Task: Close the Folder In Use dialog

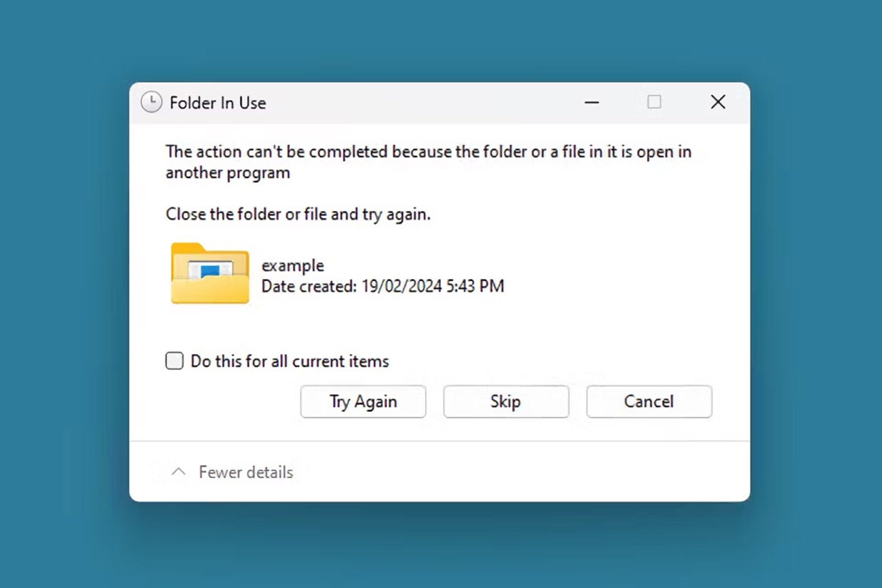Action: coord(718,102)
